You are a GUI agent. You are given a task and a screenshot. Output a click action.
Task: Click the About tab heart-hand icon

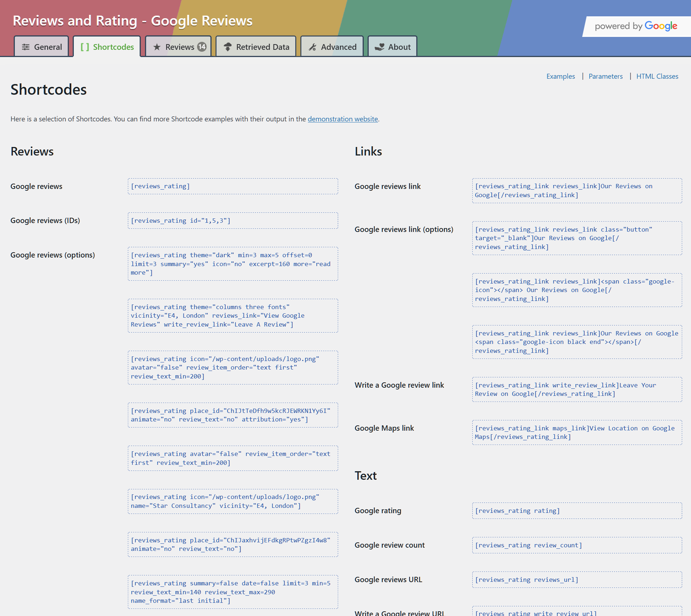click(379, 47)
